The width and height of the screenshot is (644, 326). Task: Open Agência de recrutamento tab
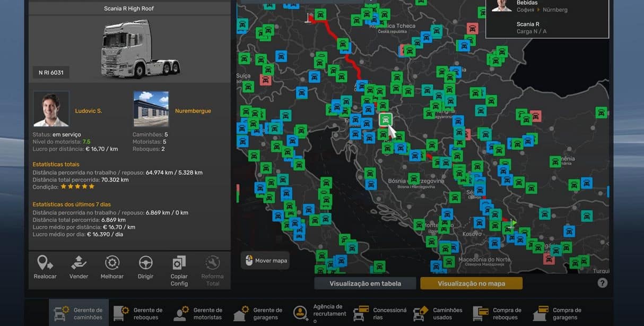(318, 313)
